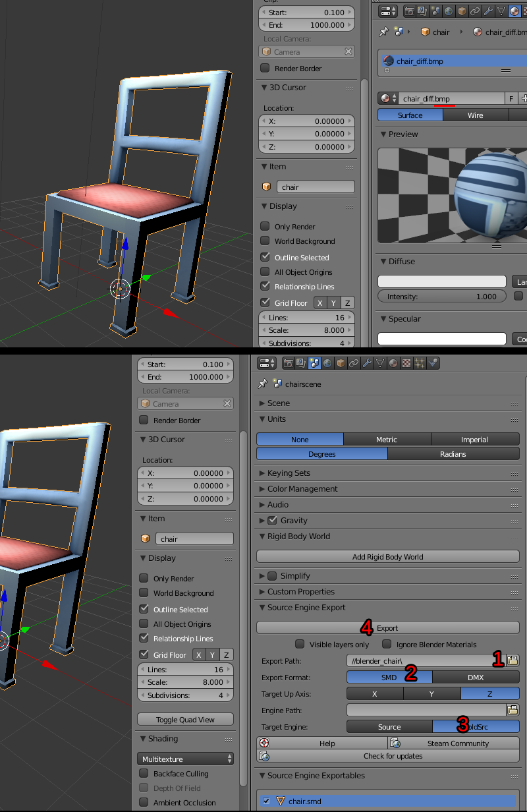Select chair_diff.bmp in the material slot list

[x=455, y=61]
